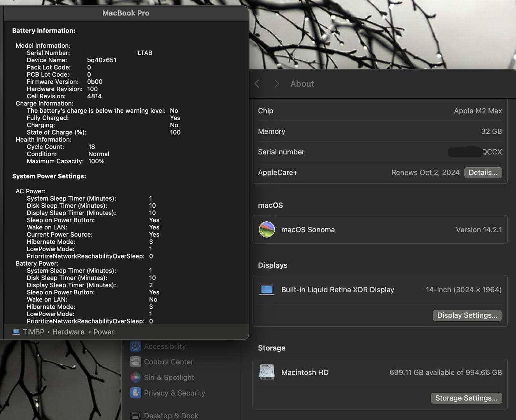Screen dimensions: 516x420
Task: Click the About page title
Action: click(302, 84)
